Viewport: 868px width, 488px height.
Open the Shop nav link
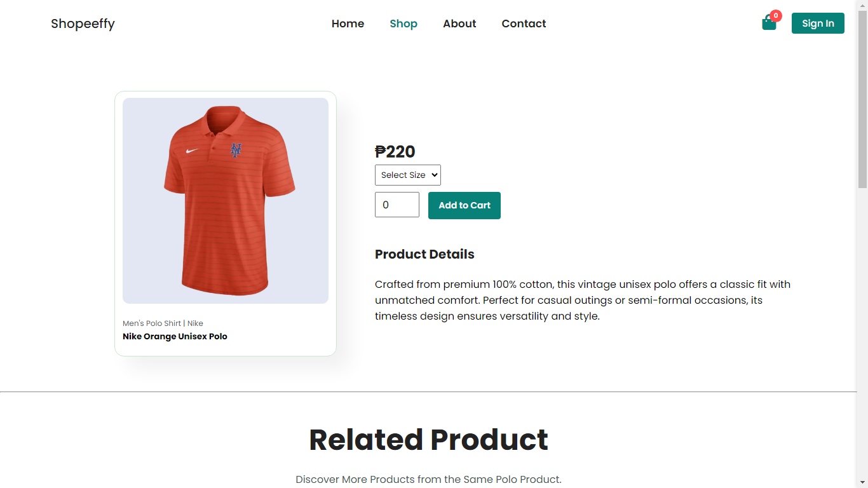tap(403, 24)
